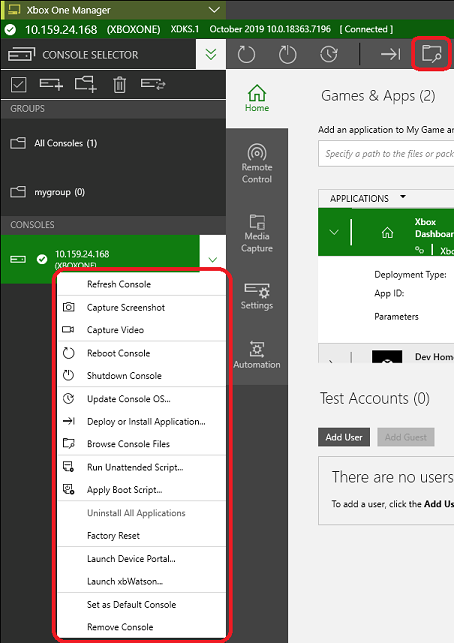Switch to the Media Capture tab
The width and height of the screenshot is (454, 643).
point(257,233)
